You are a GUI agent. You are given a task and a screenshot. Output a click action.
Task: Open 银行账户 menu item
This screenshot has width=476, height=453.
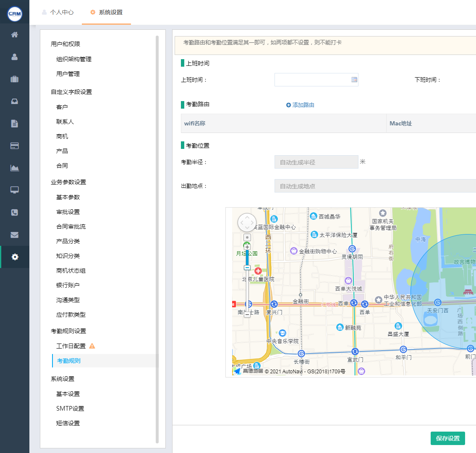click(68, 285)
